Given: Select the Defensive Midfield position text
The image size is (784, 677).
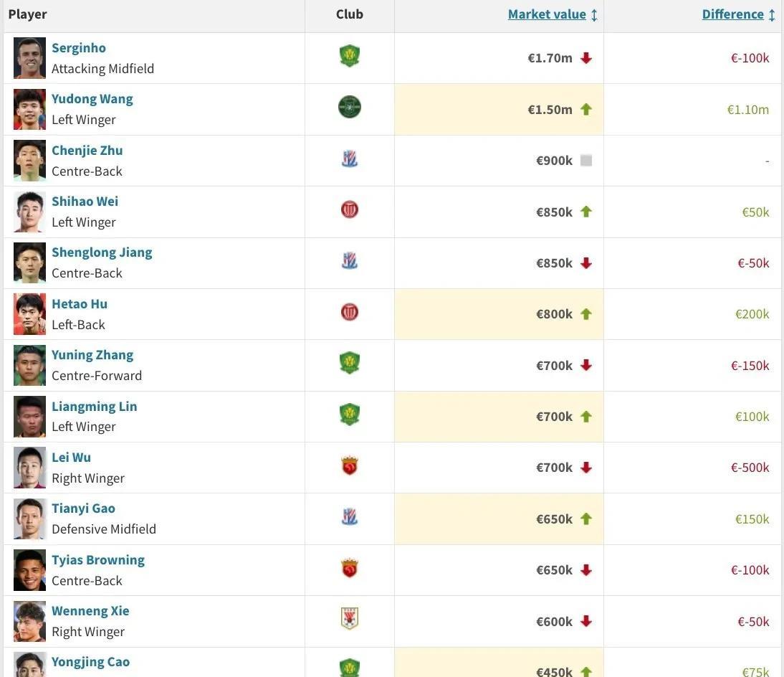Looking at the screenshot, I should coord(104,529).
